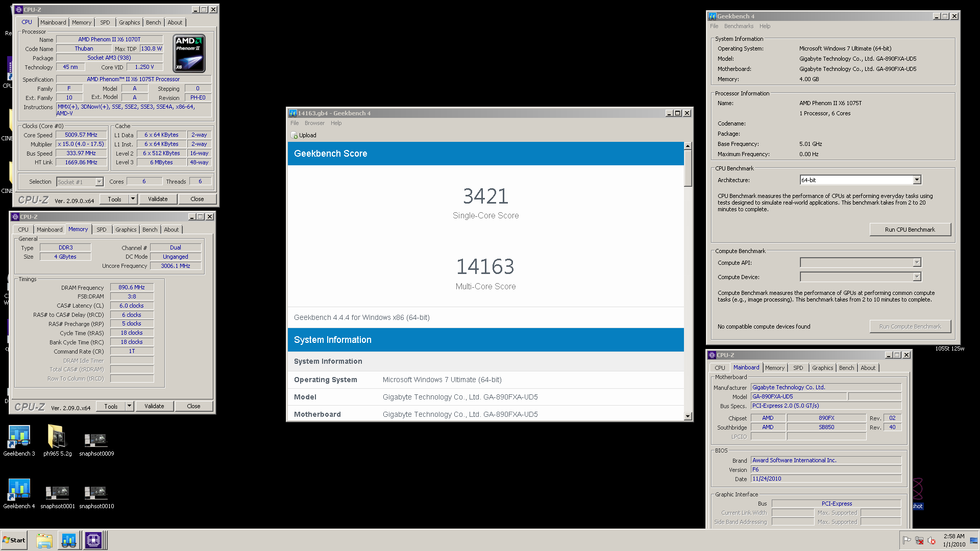Click the Multiplier x 15.0 value
Viewport: 980px width, 551px height.
[81, 144]
